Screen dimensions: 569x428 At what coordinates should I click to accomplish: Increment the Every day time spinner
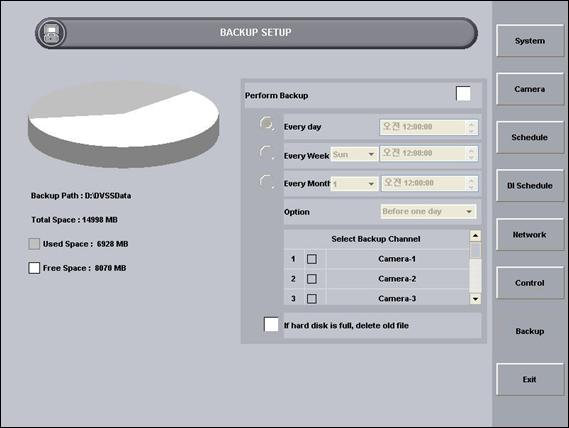(x=471, y=125)
